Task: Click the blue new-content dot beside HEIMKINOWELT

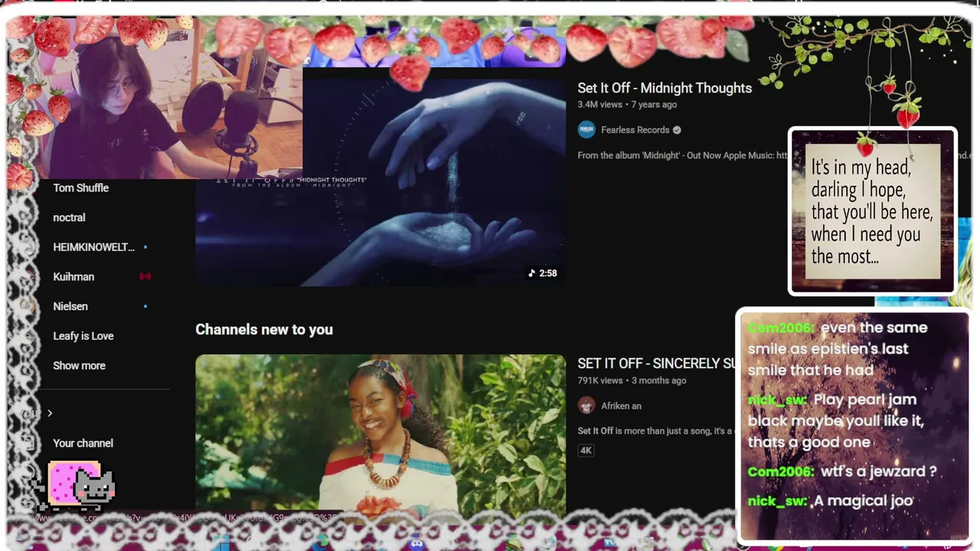Action: (x=145, y=247)
